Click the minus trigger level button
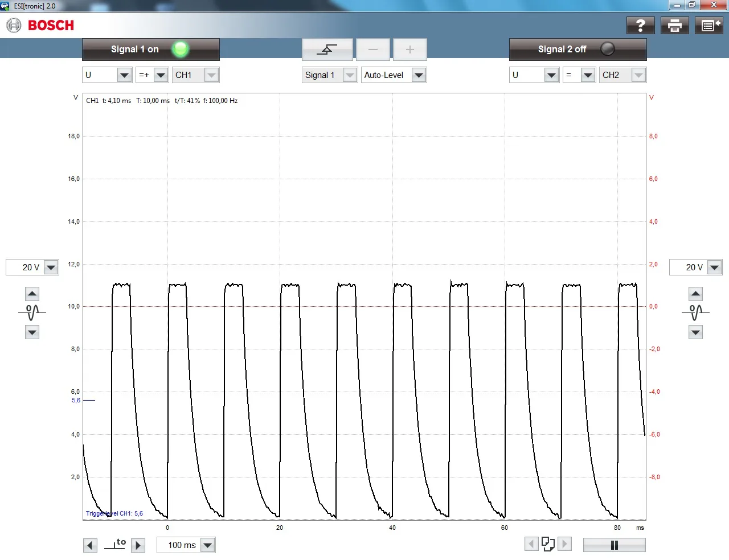729x560 pixels. 373,50
